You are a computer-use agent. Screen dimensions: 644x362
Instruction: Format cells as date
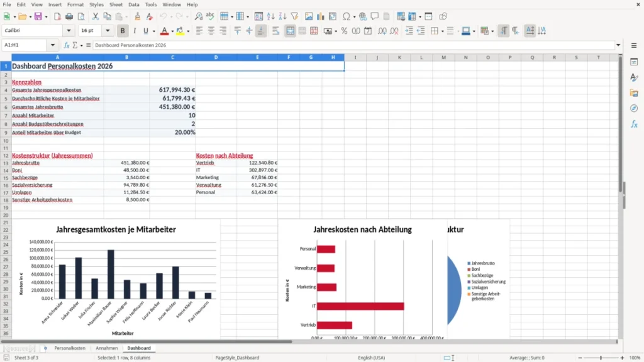point(368,31)
